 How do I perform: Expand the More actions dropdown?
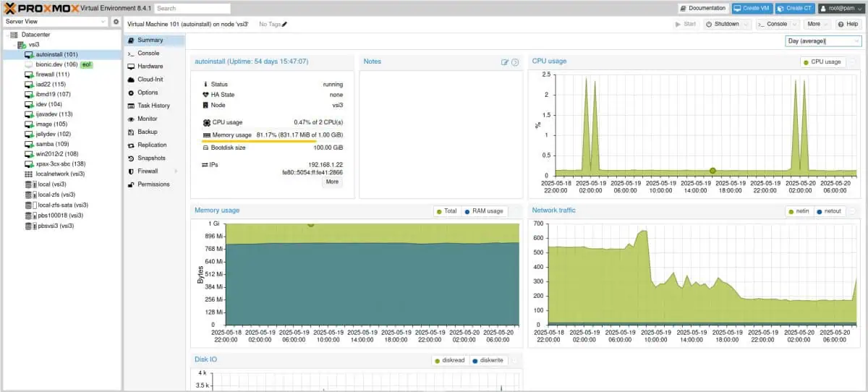pyautogui.click(x=817, y=24)
